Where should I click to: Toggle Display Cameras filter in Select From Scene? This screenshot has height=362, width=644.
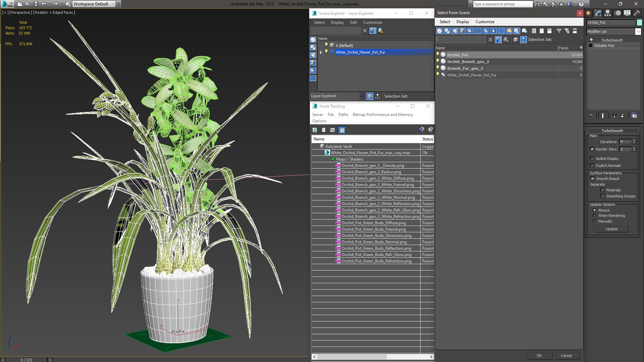[463, 31]
